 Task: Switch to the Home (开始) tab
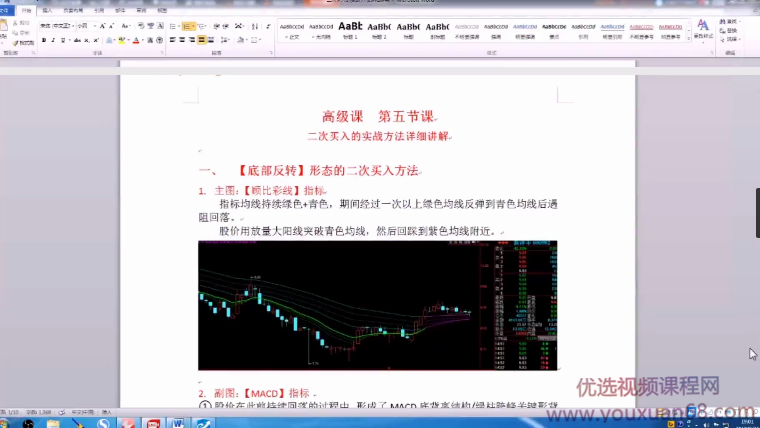tap(26, 10)
